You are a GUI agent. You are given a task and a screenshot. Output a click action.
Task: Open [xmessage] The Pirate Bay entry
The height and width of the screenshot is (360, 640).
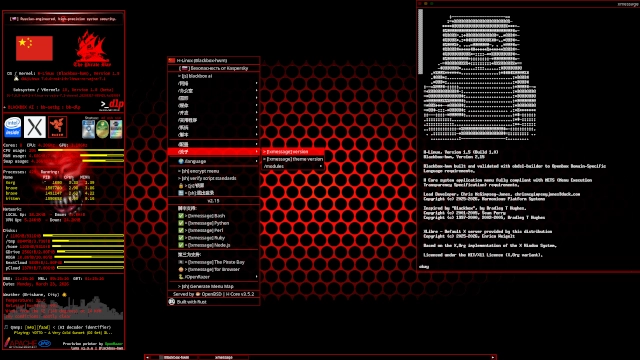pos(213,262)
